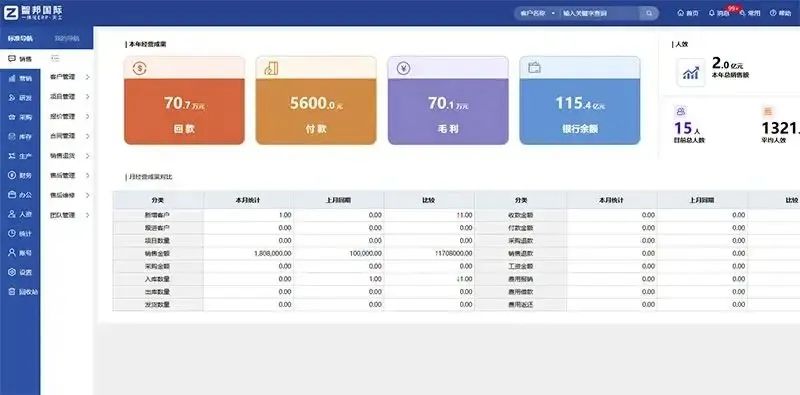Open the 账号 module in sidebar
This screenshot has width=800, height=395.
click(20, 253)
